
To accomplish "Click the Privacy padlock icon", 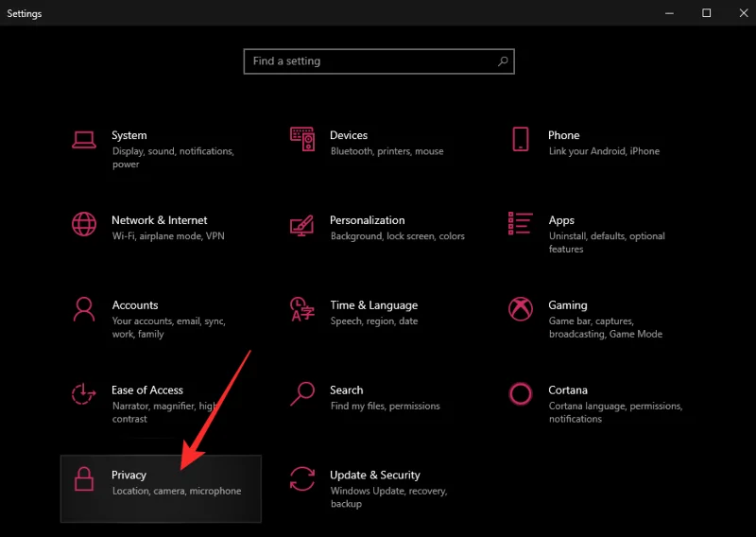I will [x=84, y=479].
